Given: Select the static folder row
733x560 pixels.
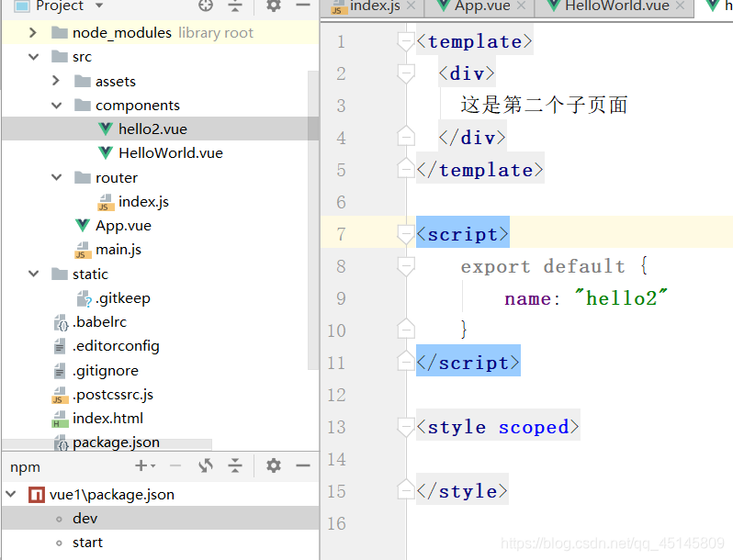Looking at the screenshot, I should point(161,274).
